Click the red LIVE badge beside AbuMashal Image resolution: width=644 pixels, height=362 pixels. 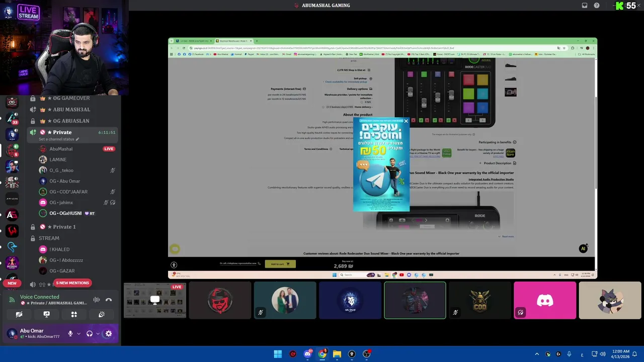109,149
